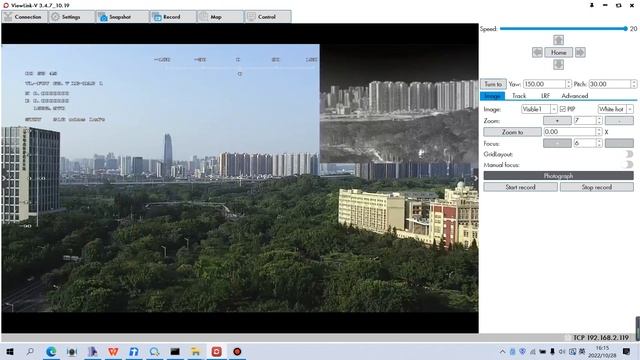Open the ViewLink red circle taskbar icon
640x360 pixels.
point(237,351)
